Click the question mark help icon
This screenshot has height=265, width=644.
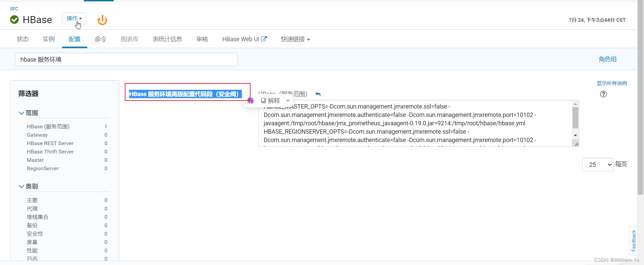(x=603, y=94)
